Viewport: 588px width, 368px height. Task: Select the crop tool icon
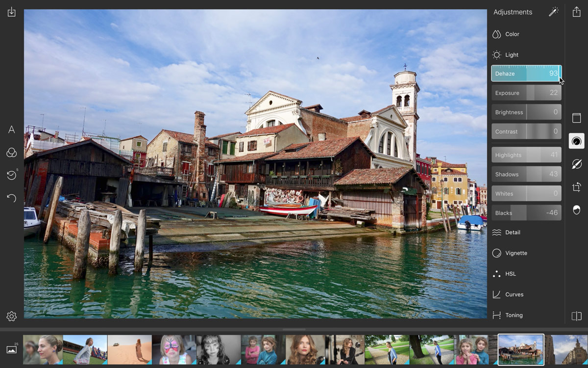tap(577, 187)
